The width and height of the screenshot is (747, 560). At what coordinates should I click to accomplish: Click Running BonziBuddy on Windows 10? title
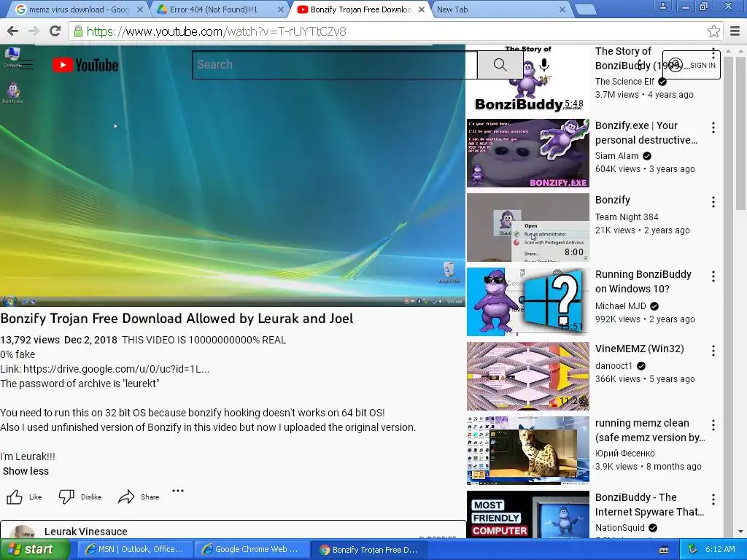point(643,281)
